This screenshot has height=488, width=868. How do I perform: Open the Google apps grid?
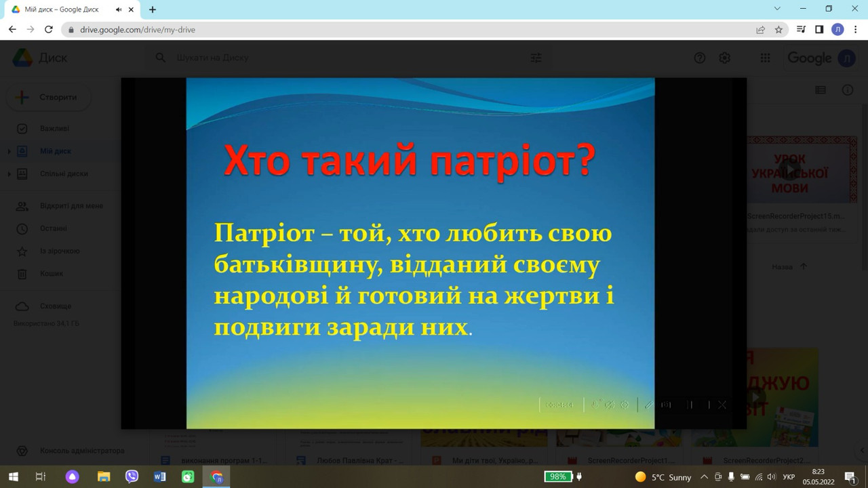point(765,58)
